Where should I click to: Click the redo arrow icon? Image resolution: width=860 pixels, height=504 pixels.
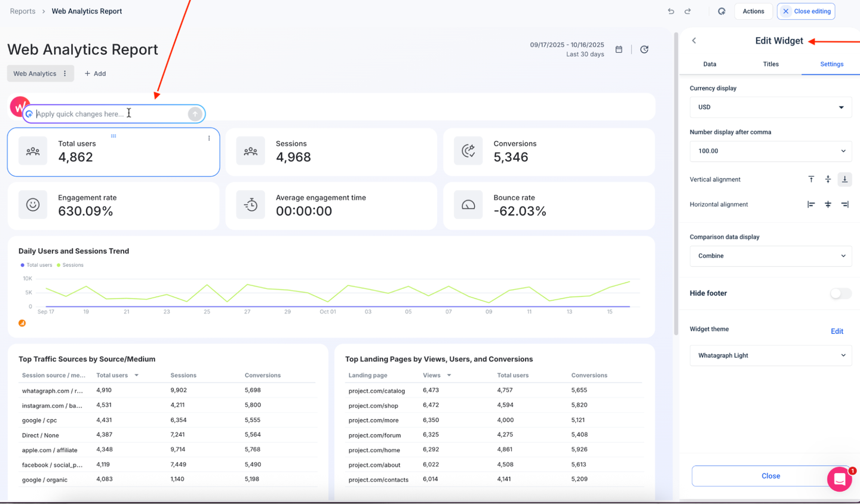pos(687,11)
